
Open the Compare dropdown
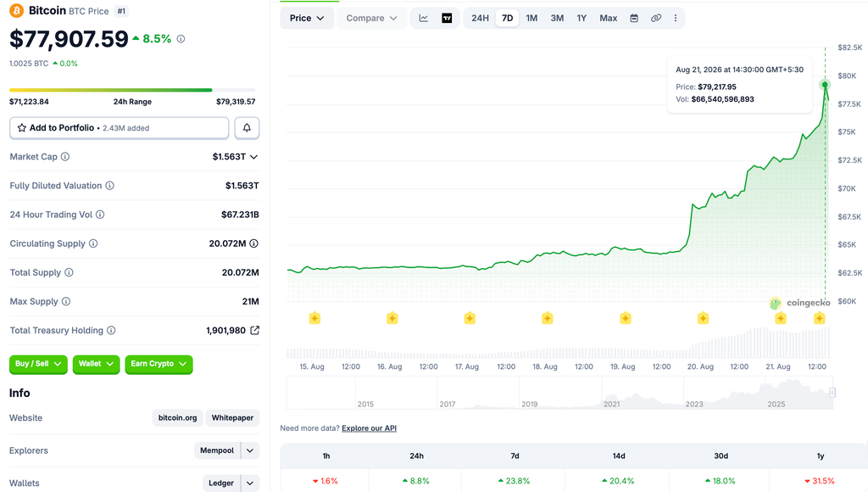tap(371, 19)
